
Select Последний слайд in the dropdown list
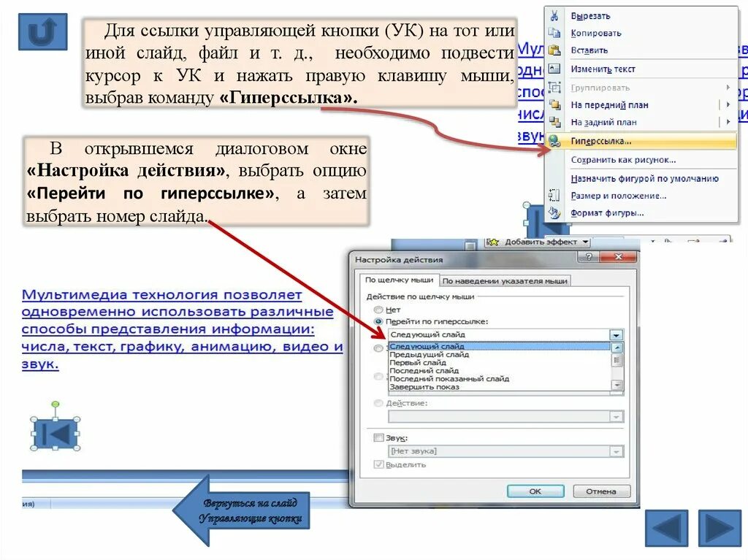click(x=500, y=371)
